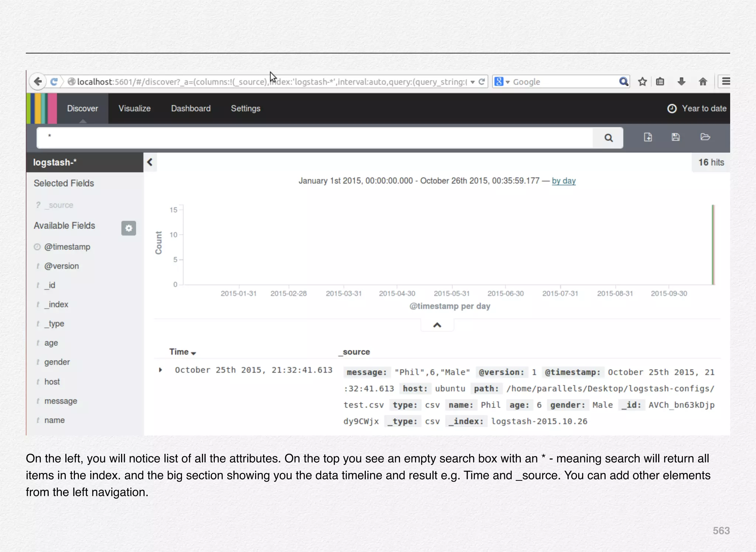Collapse the histogram with the up chevron
Viewport: 756px width, 552px height.
(x=437, y=325)
